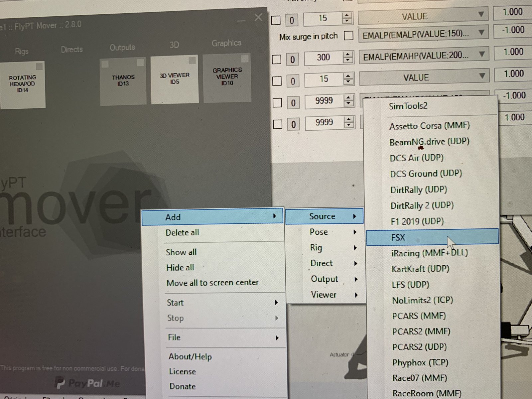Viewport: 532px width, 399px height.
Task: Select Hide all in the context menu
Action: pyautogui.click(x=180, y=267)
